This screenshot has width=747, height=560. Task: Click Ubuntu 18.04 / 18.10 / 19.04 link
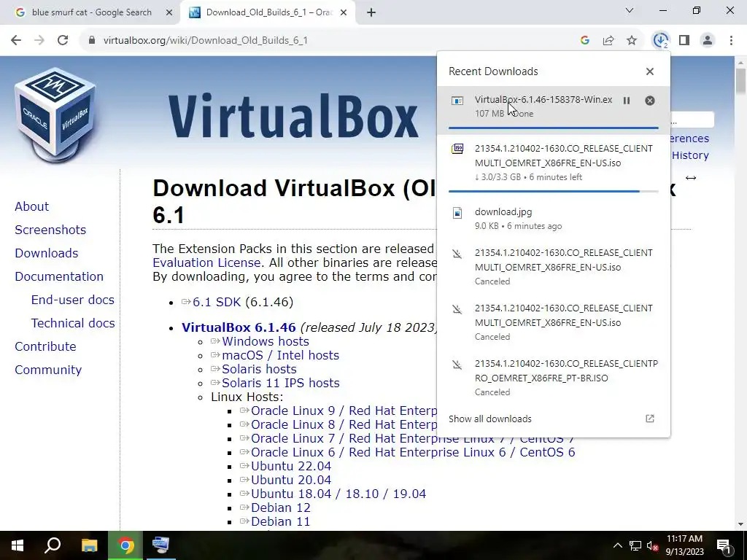(338, 494)
